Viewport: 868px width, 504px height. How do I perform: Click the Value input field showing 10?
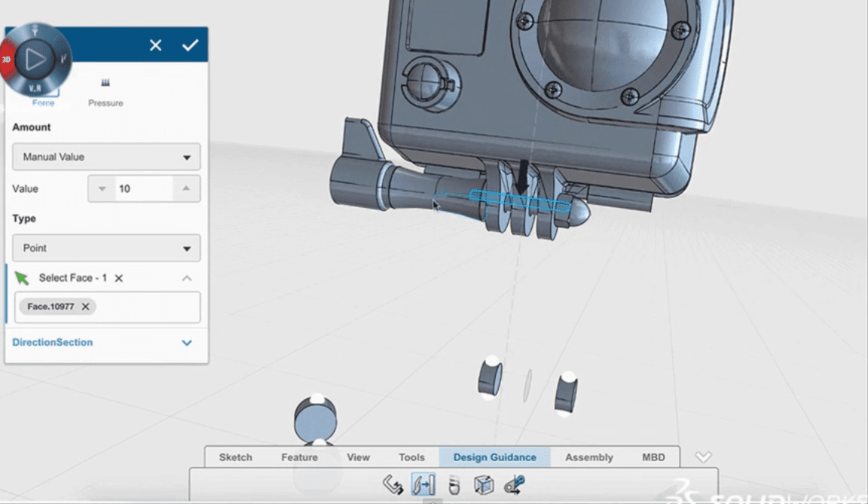pyautogui.click(x=143, y=189)
